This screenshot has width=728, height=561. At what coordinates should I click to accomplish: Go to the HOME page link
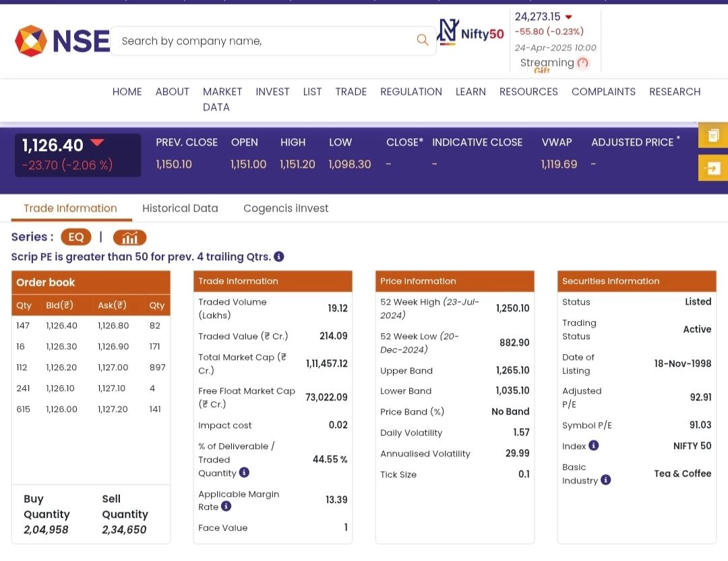click(x=127, y=92)
